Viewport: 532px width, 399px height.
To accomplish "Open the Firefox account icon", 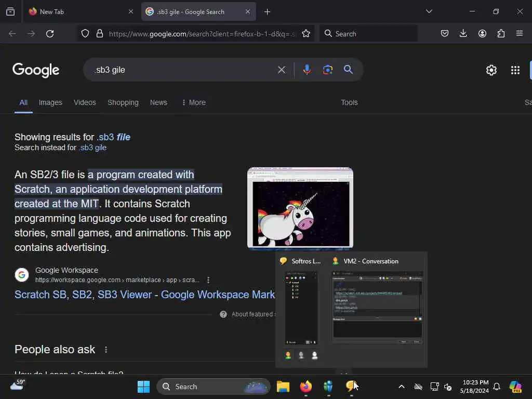I will (482, 34).
